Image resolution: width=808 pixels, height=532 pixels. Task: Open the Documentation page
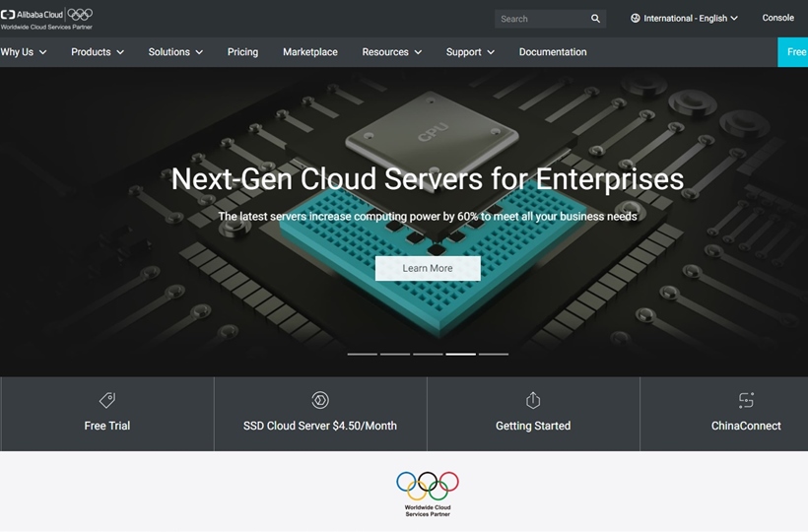click(552, 52)
